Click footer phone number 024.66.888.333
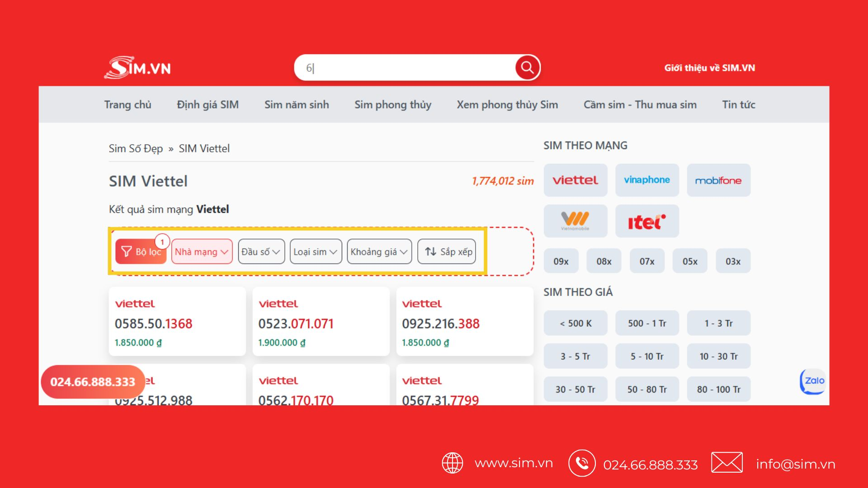The height and width of the screenshot is (488, 868). pos(651,465)
